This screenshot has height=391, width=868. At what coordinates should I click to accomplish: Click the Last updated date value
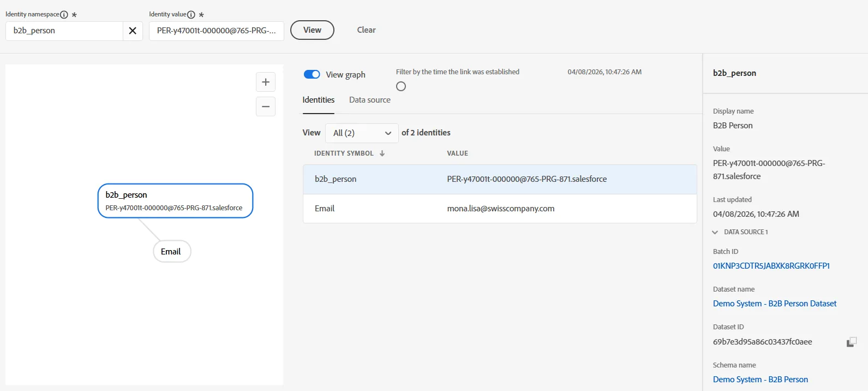(756, 214)
